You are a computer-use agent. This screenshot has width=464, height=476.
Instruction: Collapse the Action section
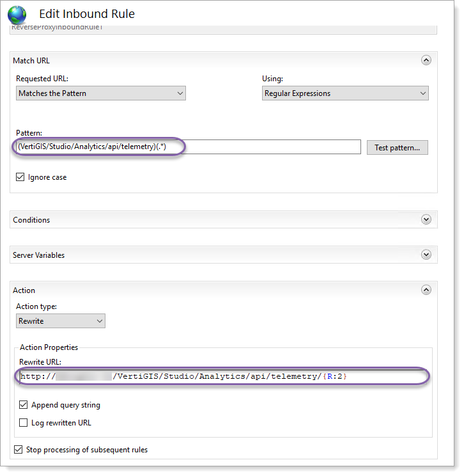426,290
